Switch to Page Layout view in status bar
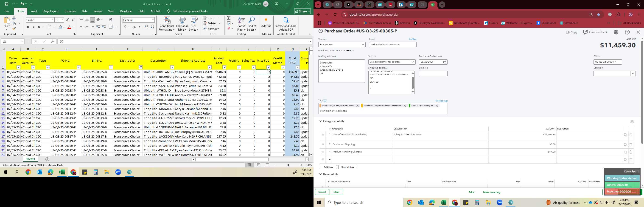644x207 pixels. pyautogui.click(x=258, y=165)
